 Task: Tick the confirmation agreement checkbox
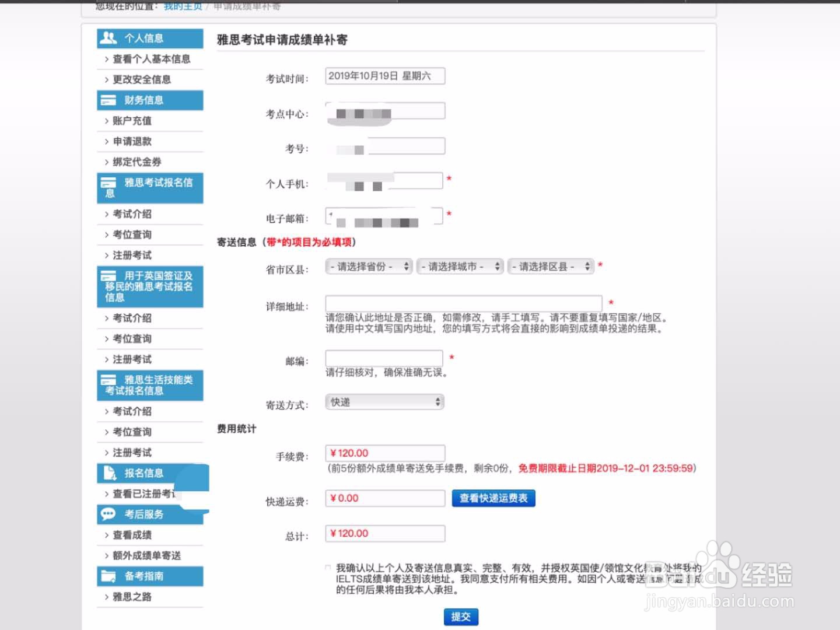click(x=328, y=567)
